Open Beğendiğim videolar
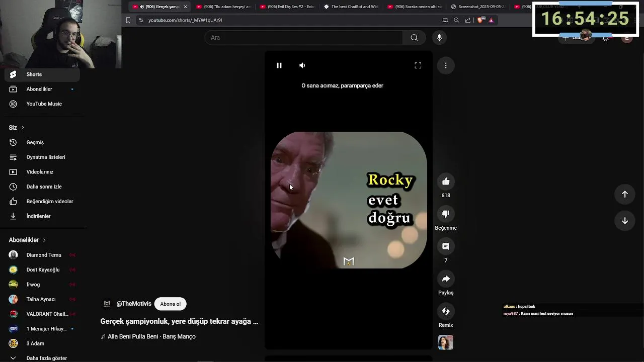Viewport: 644px width, 362px height. click(42, 201)
